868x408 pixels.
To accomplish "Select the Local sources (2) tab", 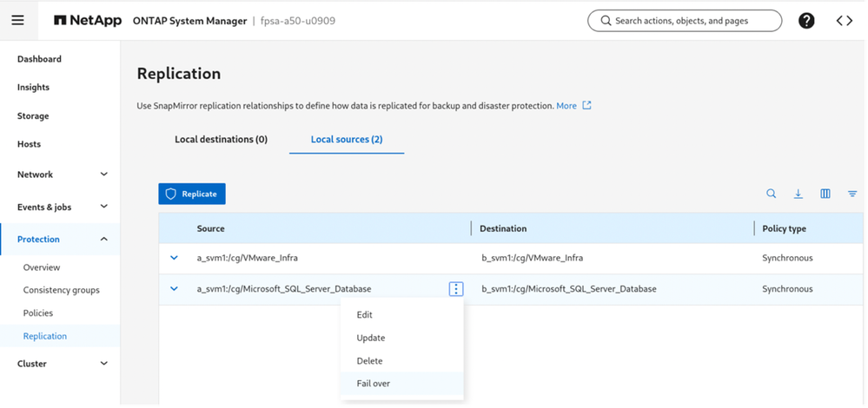I will 347,139.
